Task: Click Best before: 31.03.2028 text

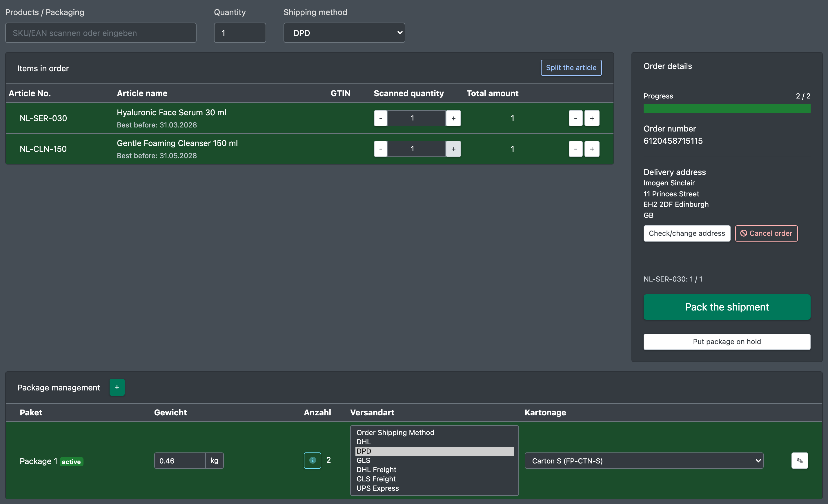Action: click(x=157, y=125)
